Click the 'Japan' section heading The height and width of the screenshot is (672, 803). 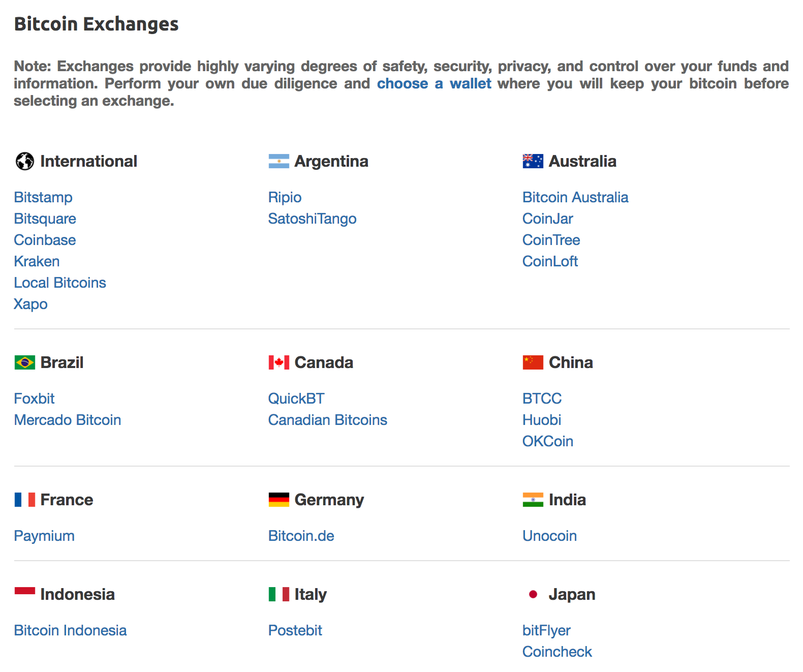pos(572,594)
